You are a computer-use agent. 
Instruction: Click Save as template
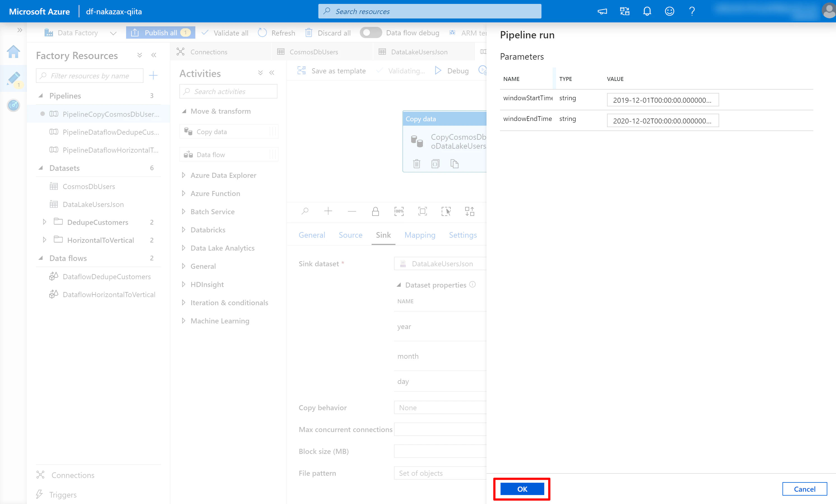(x=332, y=71)
